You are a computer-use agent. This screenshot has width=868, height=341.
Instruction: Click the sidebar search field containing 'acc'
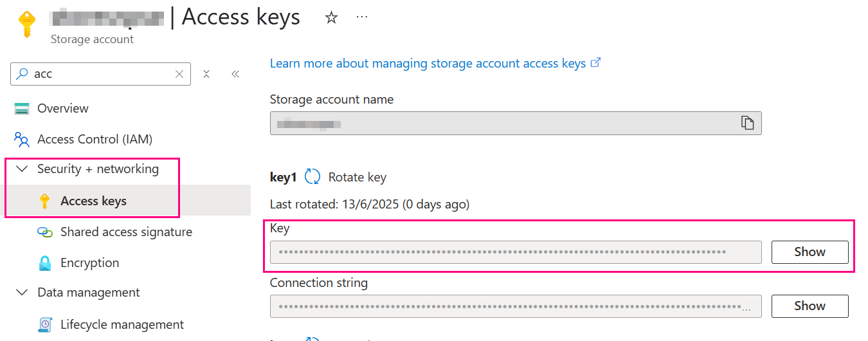pyautogui.click(x=100, y=74)
